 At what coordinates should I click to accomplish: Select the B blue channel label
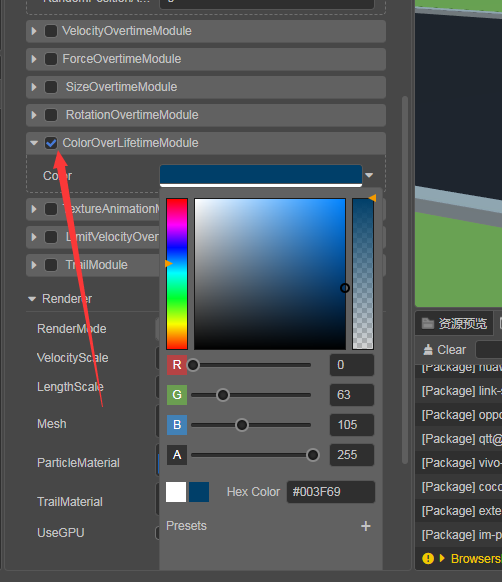tap(177, 425)
